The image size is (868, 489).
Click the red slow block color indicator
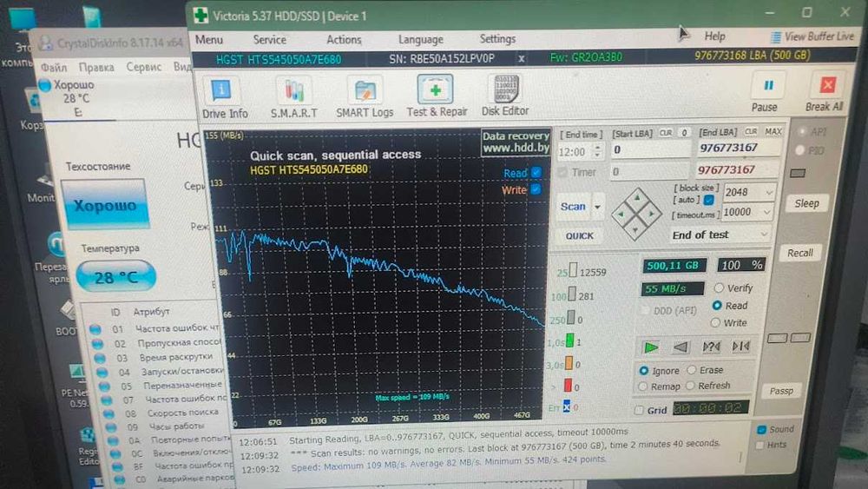tap(568, 386)
